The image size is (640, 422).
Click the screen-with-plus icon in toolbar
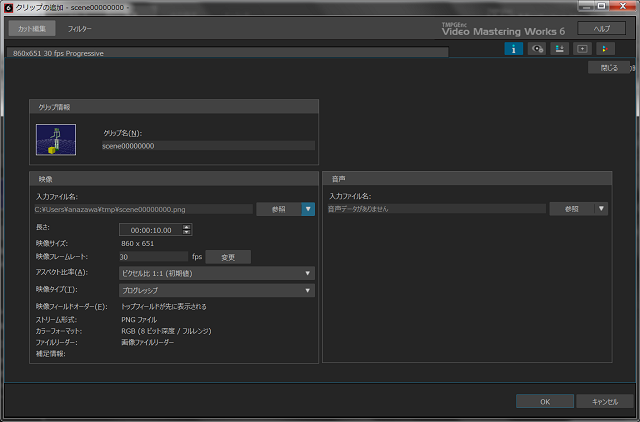click(x=582, y=48)
